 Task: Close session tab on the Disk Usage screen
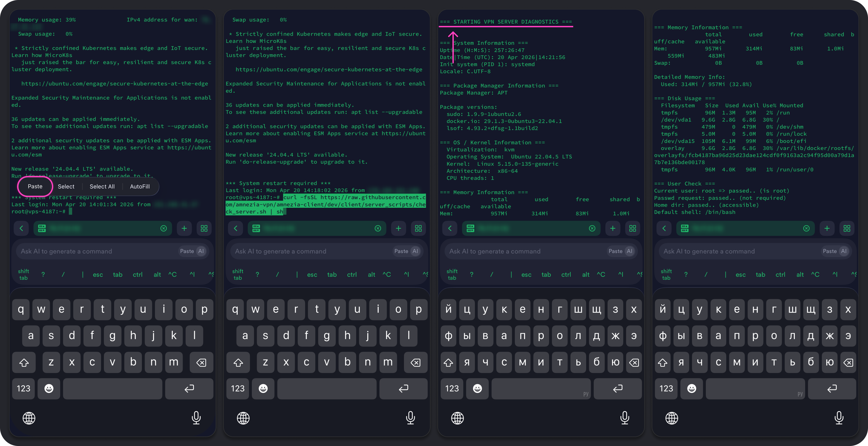click(x=806, y=228)
